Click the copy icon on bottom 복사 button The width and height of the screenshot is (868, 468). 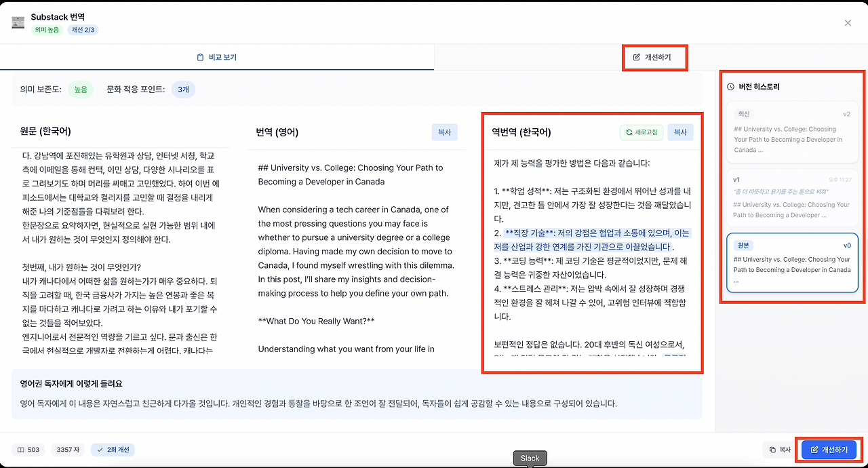click(x=773, y=450)
